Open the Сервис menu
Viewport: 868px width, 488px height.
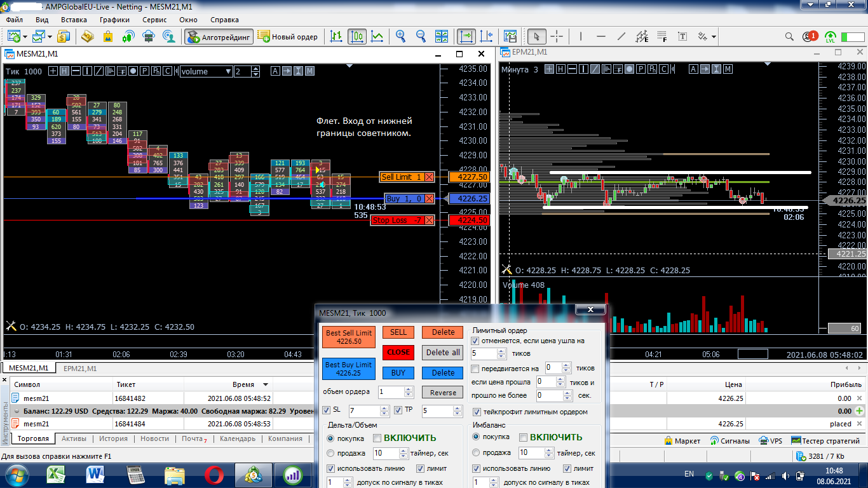154,20
